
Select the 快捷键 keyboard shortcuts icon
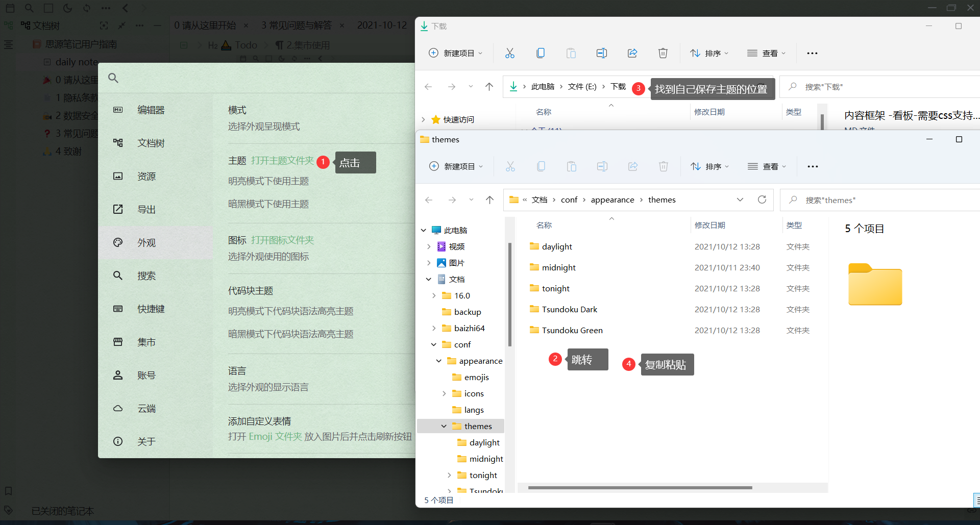[118, 309]
